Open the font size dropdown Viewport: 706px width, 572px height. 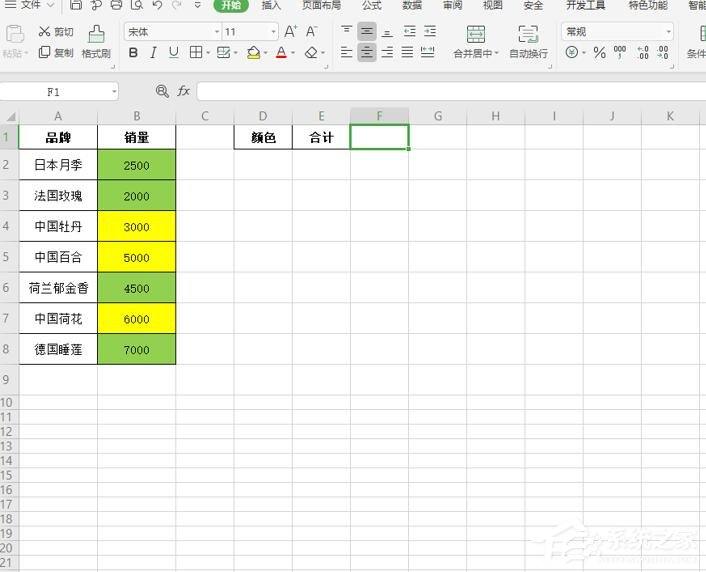(x=273, y=32)
